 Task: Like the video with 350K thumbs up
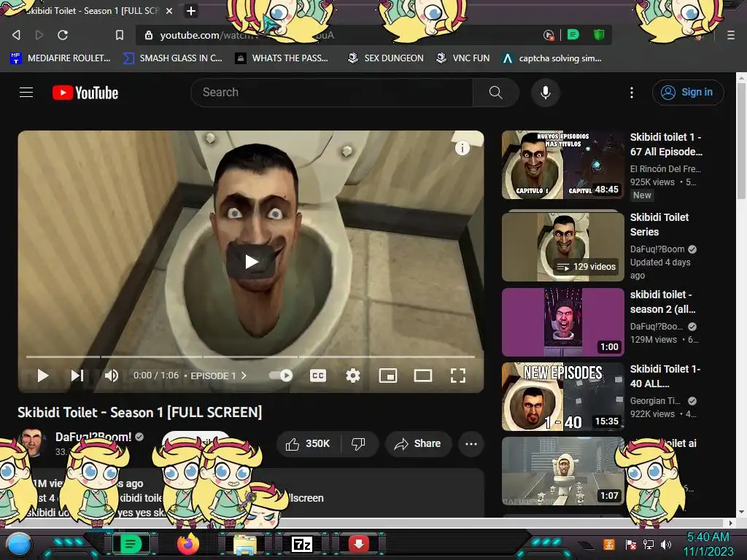pos(309,444)
